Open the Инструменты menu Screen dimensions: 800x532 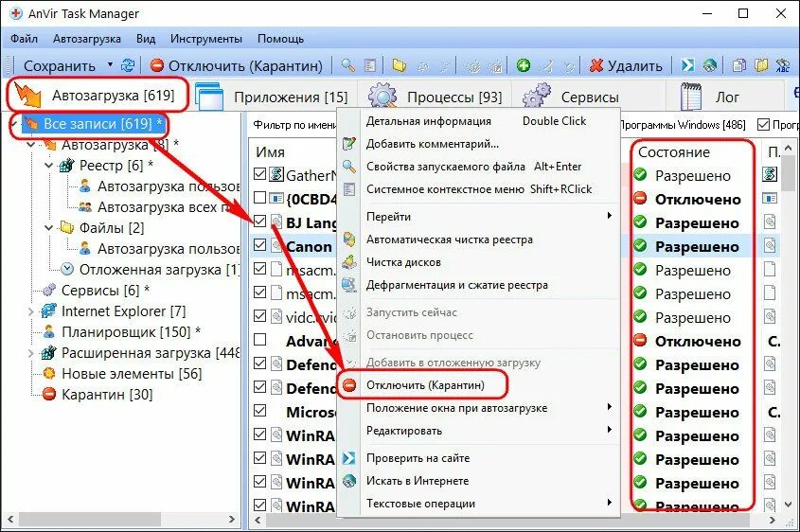206,39
